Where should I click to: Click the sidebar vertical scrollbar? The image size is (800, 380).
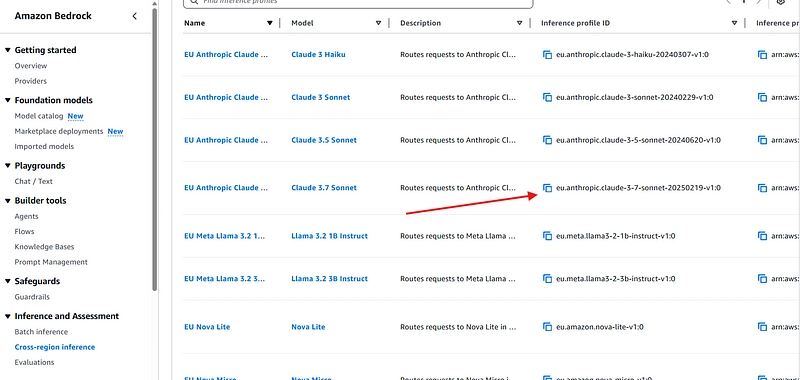155,148
